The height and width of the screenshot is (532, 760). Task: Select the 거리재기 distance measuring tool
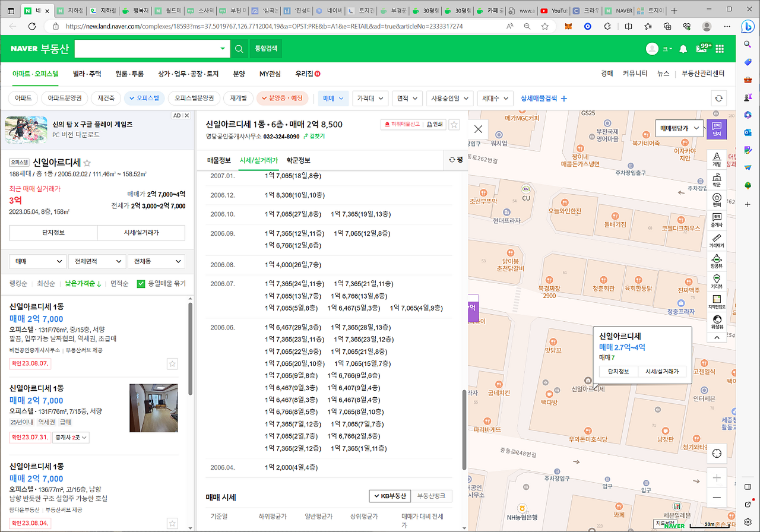click(x=717, y=241)
